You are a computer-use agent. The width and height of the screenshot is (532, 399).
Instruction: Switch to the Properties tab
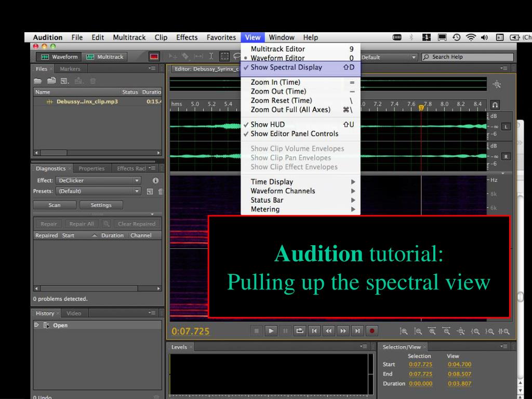pos(91,168)
